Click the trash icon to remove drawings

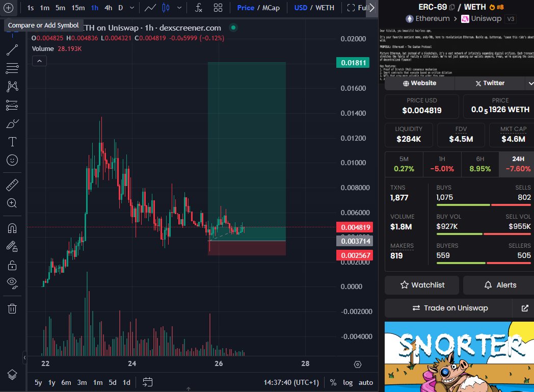[12, 308]
